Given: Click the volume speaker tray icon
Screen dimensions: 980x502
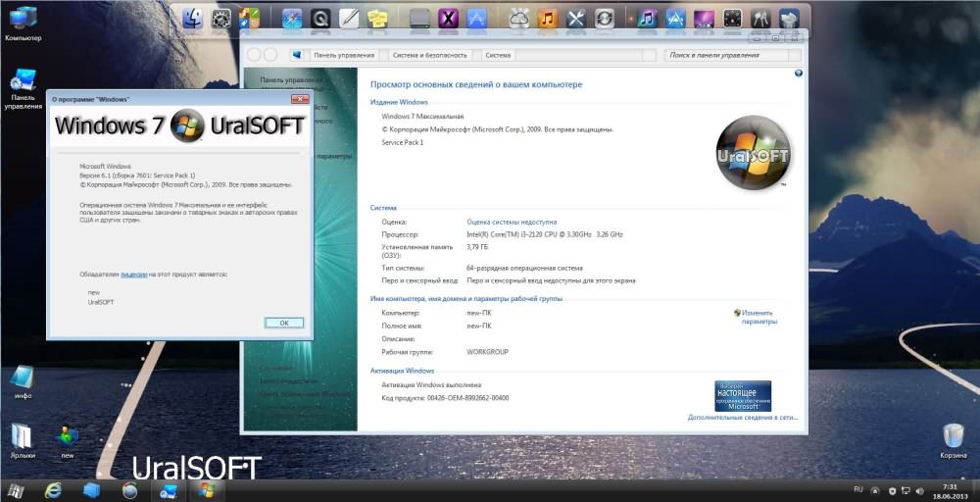Looking at the screenshot, I should [x=920, y=489].
